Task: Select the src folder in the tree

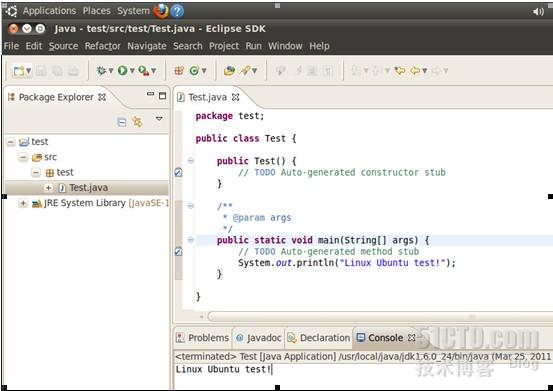Action: (x=50, y=157)
